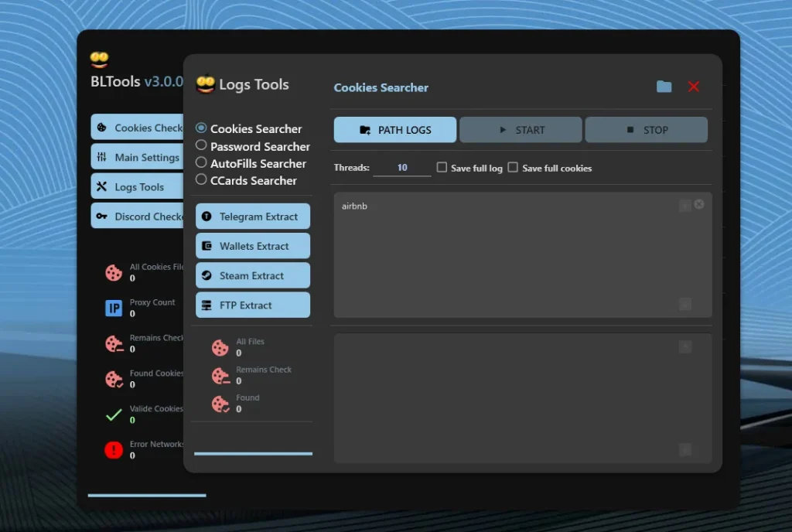Enable the Save full cookies checkbox

pos(513,167)
